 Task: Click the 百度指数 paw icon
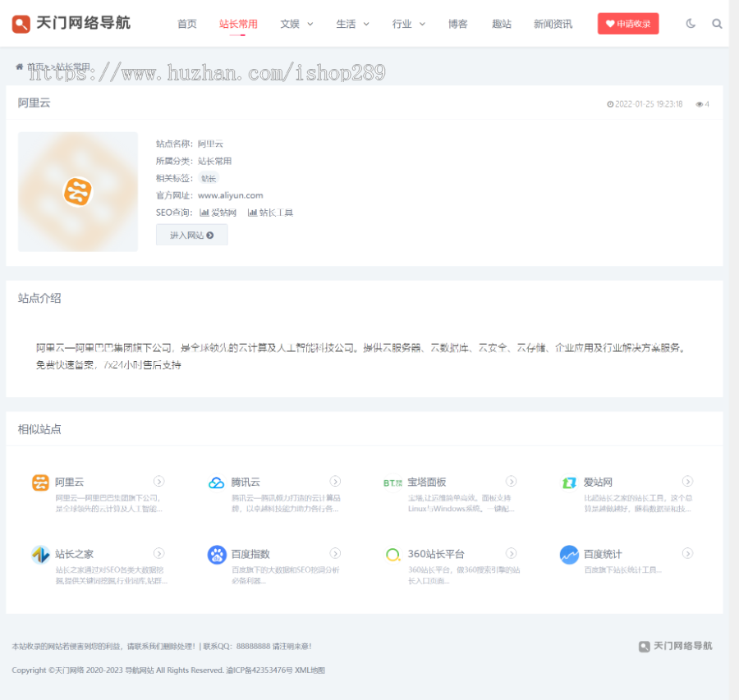(216, 555)
